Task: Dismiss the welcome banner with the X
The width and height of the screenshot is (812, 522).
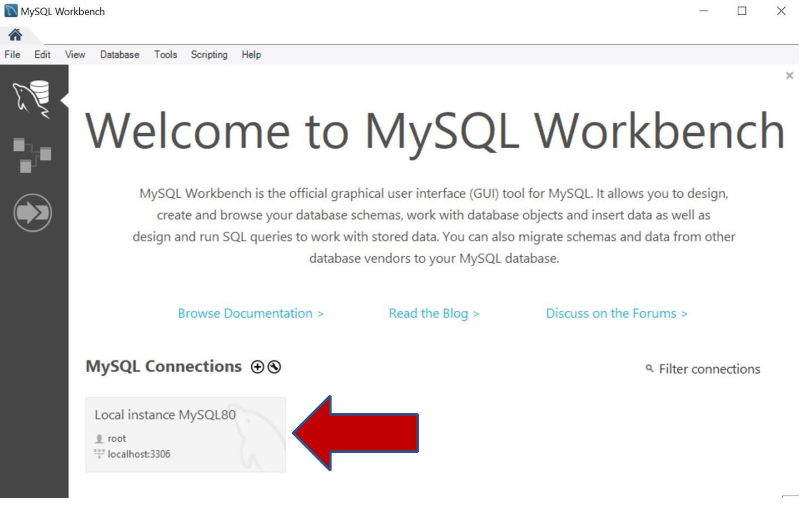Action: coord(790,75)
